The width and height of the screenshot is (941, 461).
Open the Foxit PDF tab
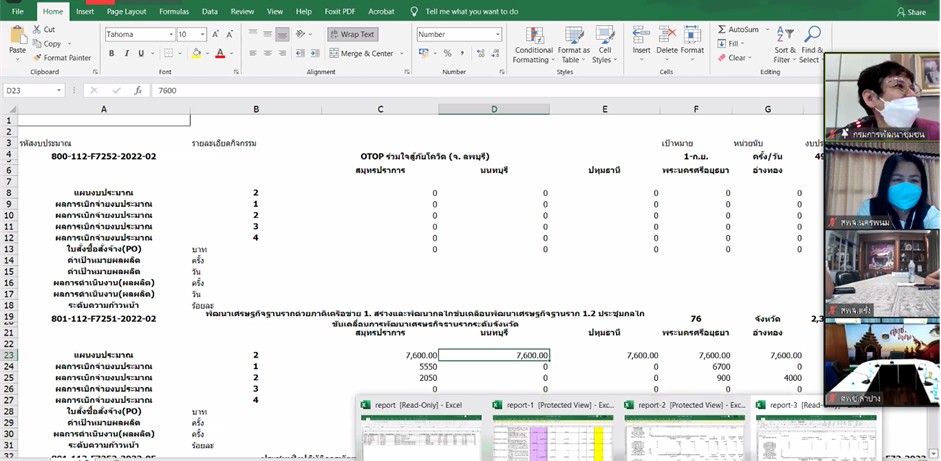tap(342, 11)
